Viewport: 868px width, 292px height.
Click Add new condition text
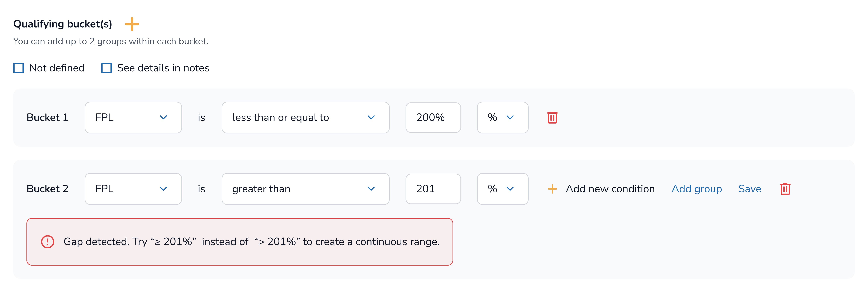click(610, 189)
